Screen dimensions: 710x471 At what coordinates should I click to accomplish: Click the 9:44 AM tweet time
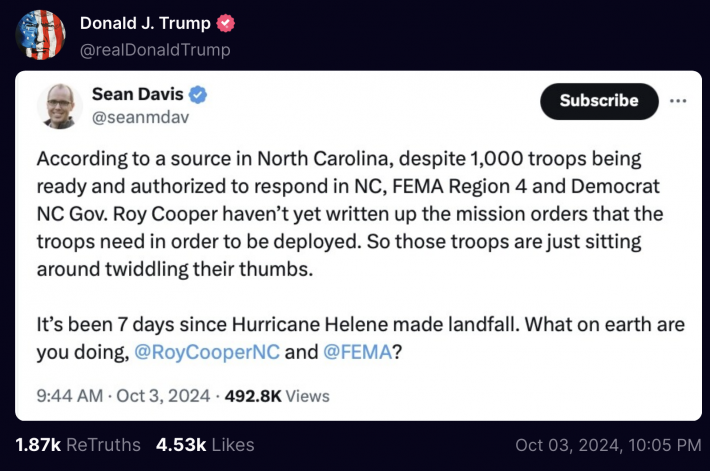(69, 395)
